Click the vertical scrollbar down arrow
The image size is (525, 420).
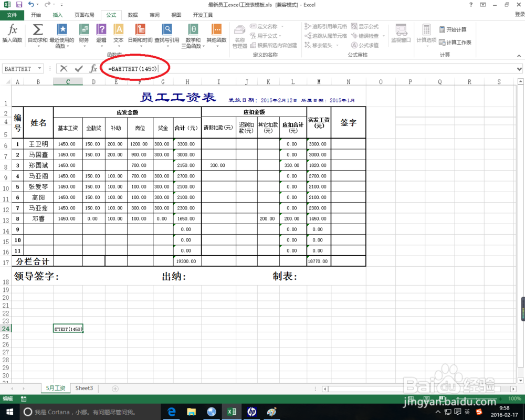click(x=520, y=380)
